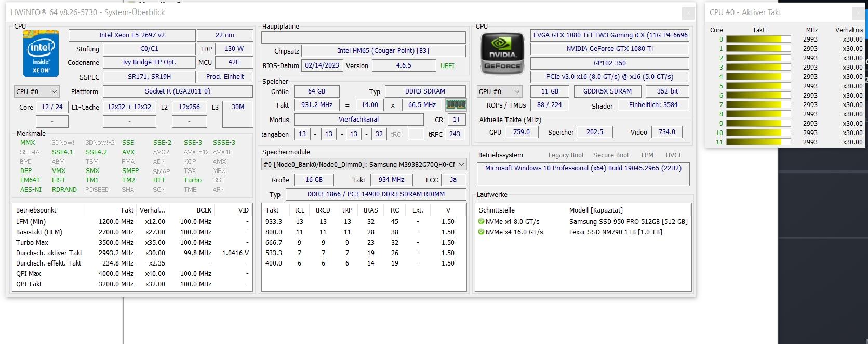Click the 400.0 memory timing row
The image size is (868, 344).
pyautogui.click(x=364, y=263)
